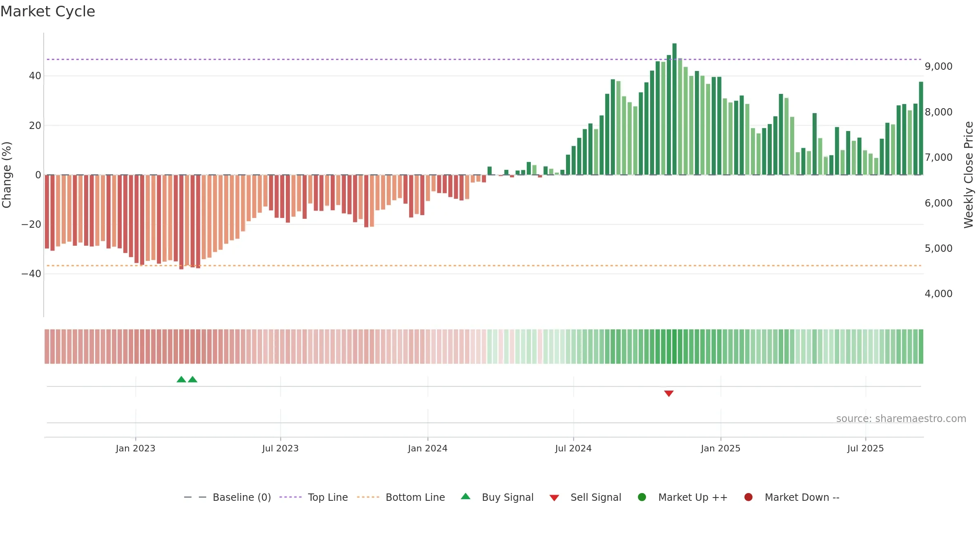Toggle the Bottom Line legend entry
Viewport: 980px width, 551px height.
coord(401,497)
